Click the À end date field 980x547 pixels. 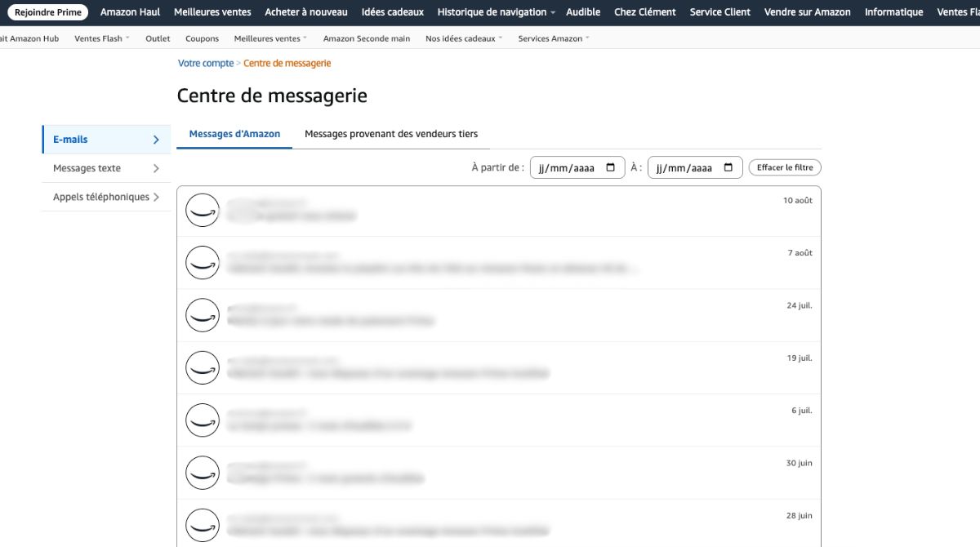695,167
